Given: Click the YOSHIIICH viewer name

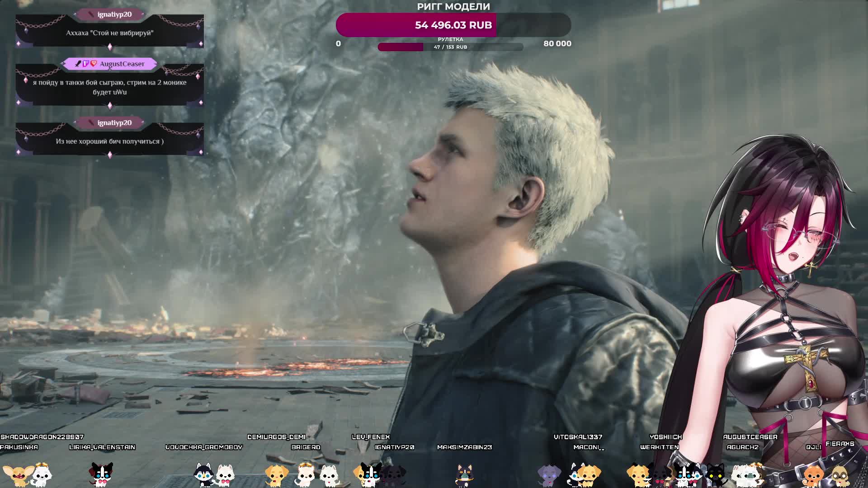Looking at the screenshot, I should pos(665,437).
